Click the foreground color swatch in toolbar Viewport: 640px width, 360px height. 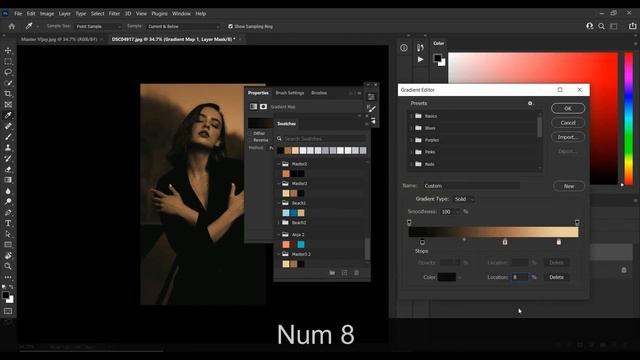[6, 296]
